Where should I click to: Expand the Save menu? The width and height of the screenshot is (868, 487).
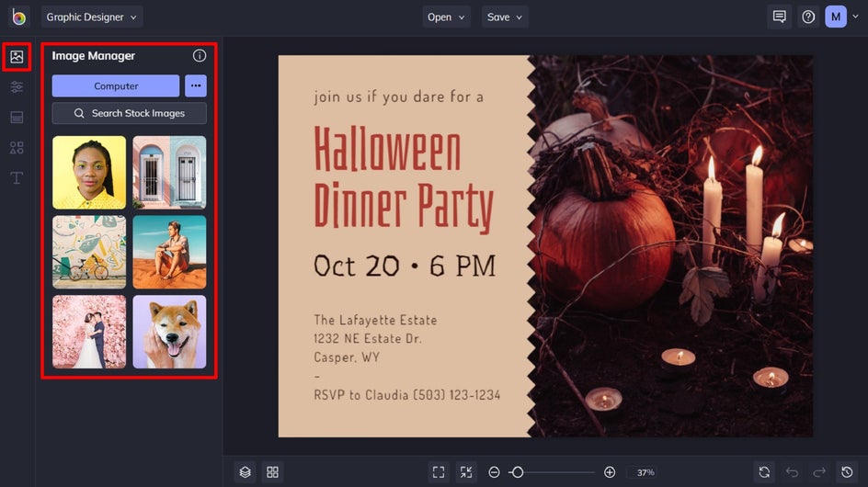[x=504, y=17]
